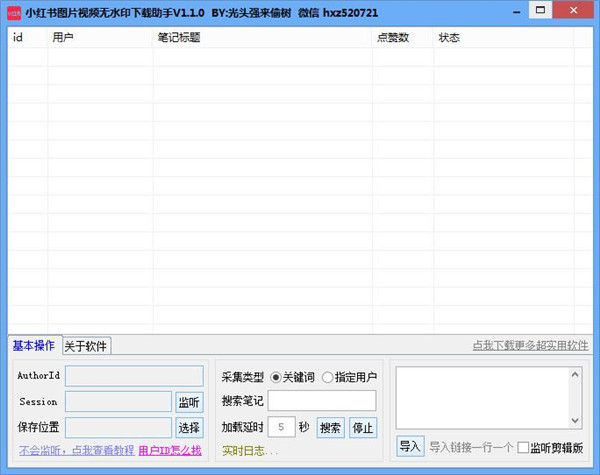Viewport: 600px width, 475px height.
Task: Click the app icon in title bar
Action: (14, 14)
